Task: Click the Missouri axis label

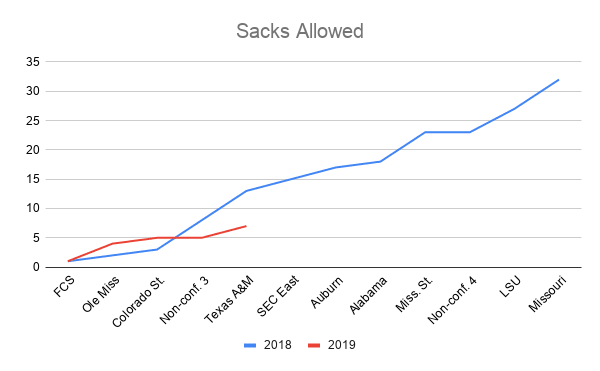Action: click(x=548, y=294)
